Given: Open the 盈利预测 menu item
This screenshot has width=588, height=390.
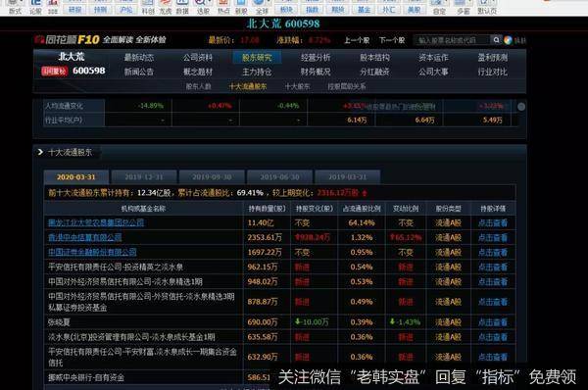Looking at the screenshot, I should (x=492, y=58).
